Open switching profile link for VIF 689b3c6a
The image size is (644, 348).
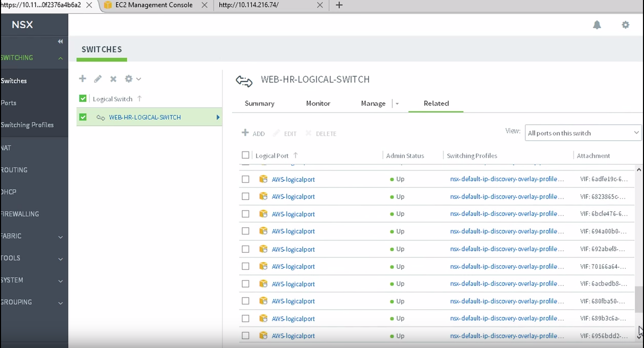point(507,318)
